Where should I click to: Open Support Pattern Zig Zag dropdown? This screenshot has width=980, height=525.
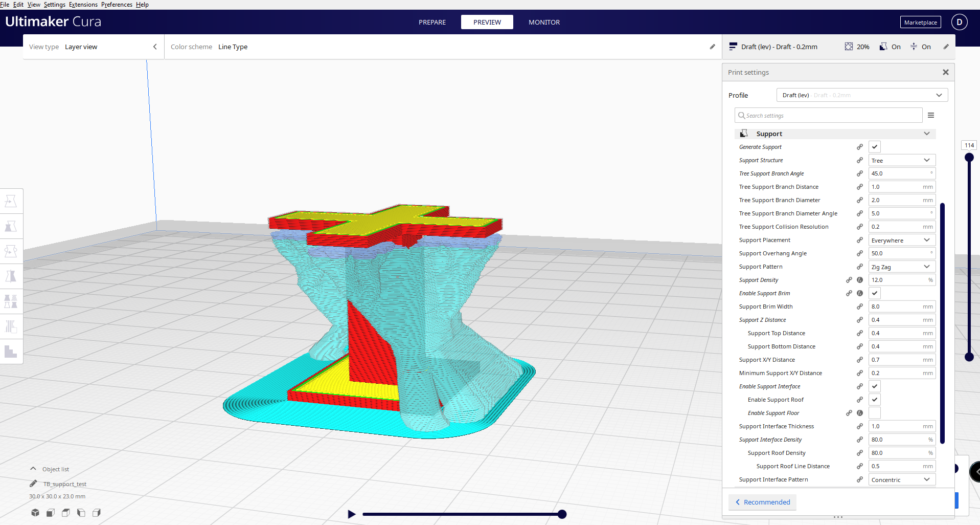[x=902, y=267]
